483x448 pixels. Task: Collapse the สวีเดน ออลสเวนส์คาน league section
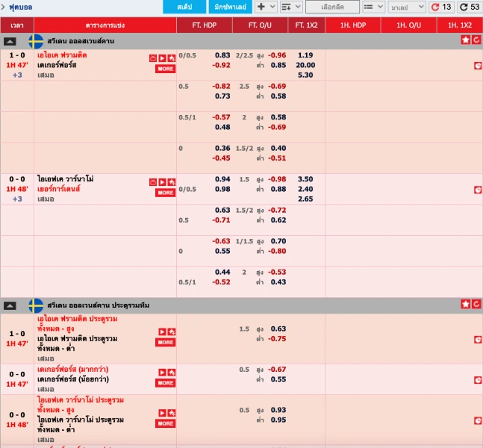pos(10,41)
